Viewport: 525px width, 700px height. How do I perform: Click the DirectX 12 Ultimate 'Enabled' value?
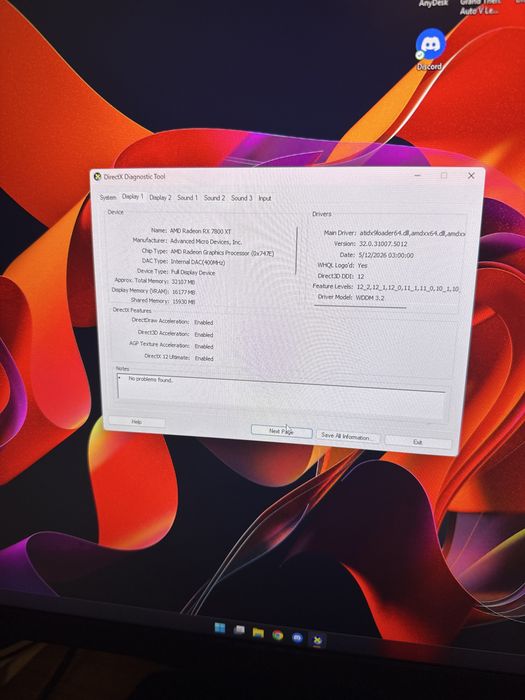[x=204, y=358]
